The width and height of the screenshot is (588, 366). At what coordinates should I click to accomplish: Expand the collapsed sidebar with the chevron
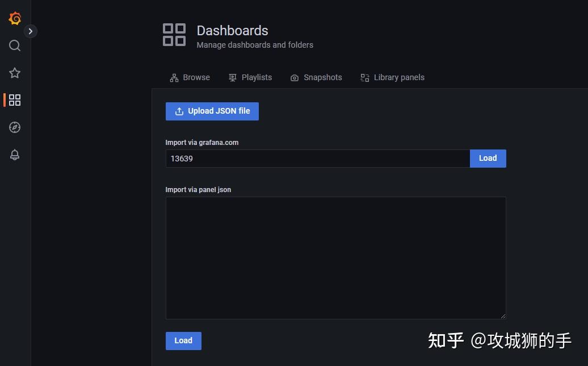coord(31,31)
